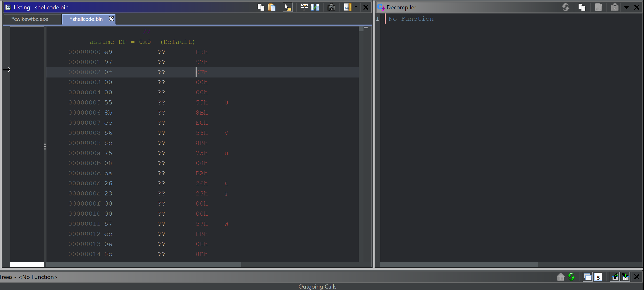
Task: Take a Listing snapshot with camera icon
Action: (x=331, y=7)
